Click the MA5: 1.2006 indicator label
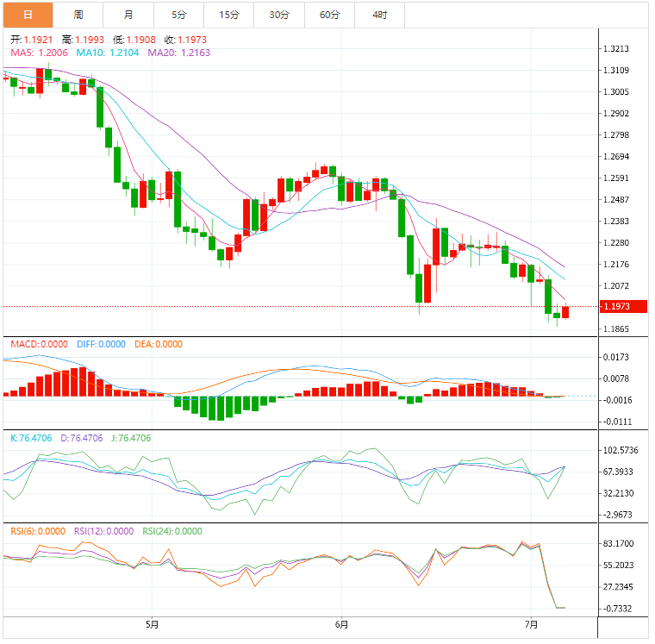Viewport: 655px width, 644px height. pos(39,53)
